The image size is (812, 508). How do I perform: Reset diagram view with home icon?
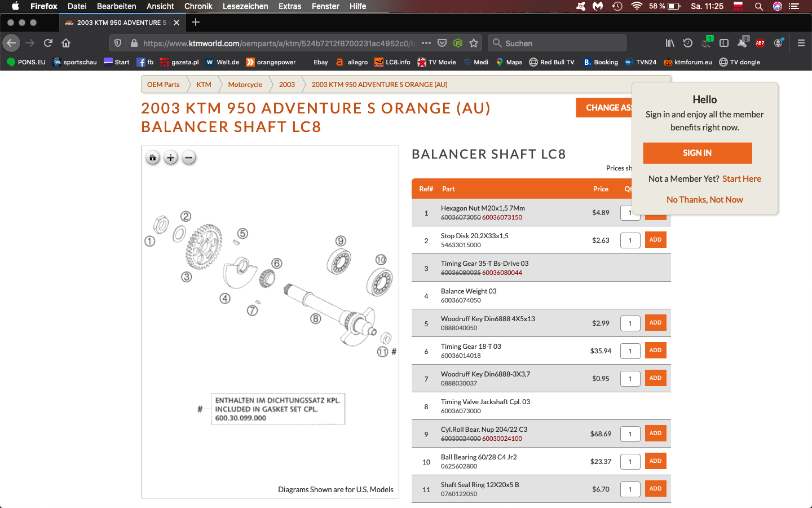[x=152, y=158]
